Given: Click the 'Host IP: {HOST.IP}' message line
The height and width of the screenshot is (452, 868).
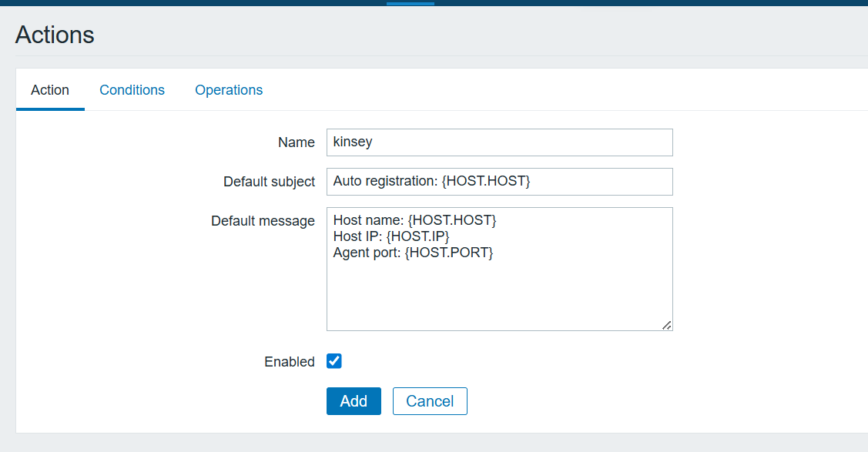Looking at the screenshot, I should click(390, 236).
